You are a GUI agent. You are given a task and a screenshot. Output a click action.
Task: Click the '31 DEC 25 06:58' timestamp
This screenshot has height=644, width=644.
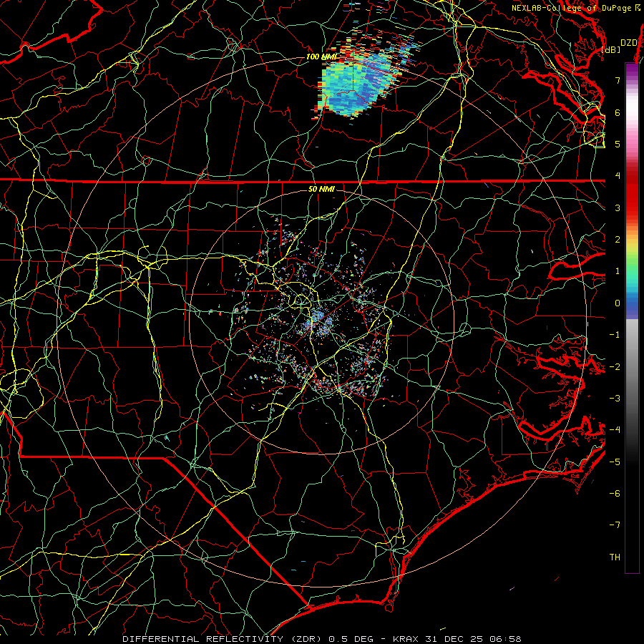point(472,639)
